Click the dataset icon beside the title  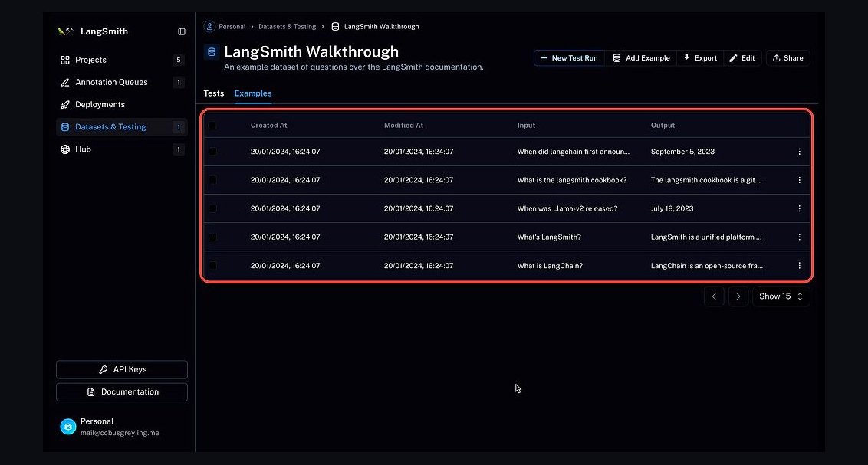point(212,52)
